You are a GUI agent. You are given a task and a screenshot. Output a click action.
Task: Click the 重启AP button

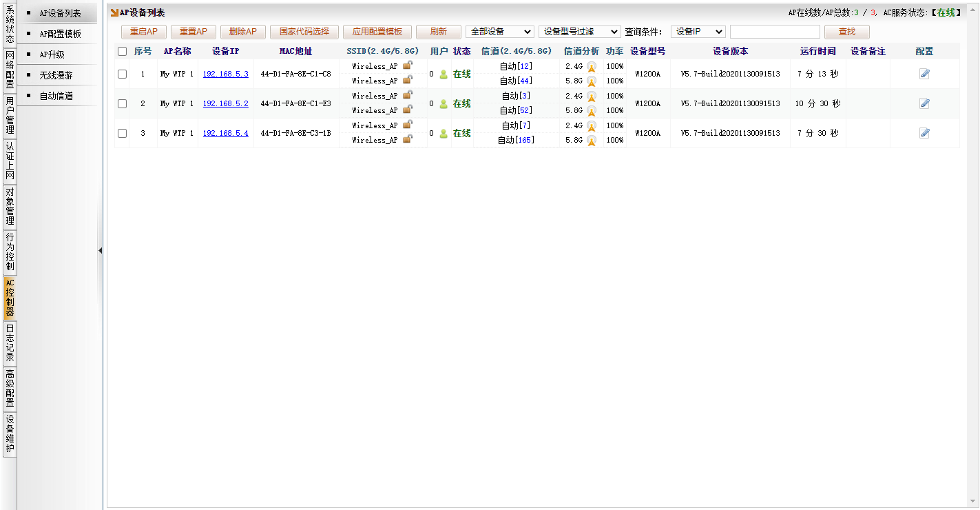click(144, 32)
